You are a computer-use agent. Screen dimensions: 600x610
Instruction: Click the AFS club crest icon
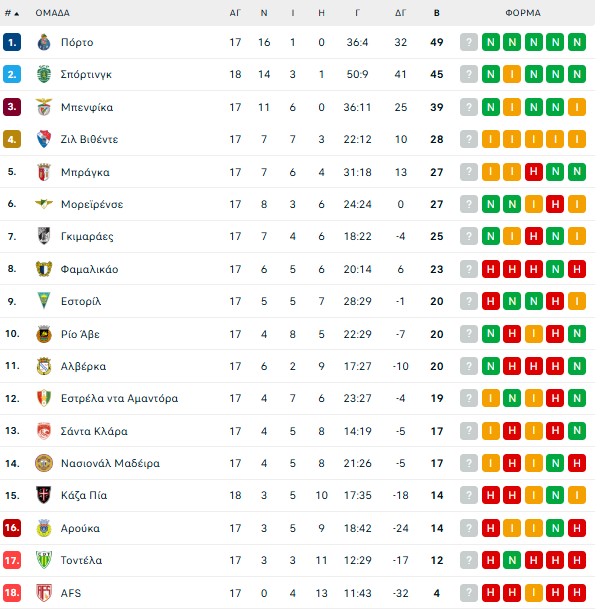click(x=43, y=593)
